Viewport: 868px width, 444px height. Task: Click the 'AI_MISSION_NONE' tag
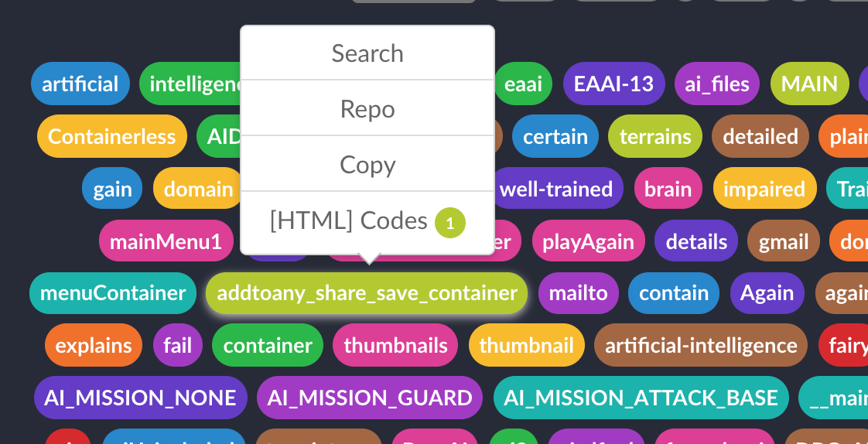[141, 398]
